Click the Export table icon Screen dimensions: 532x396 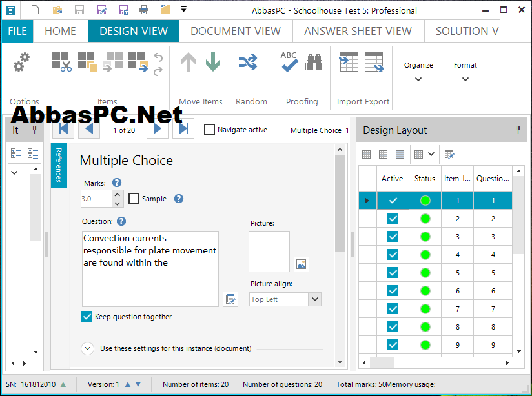pyautogui.click(x=374, y=62)
